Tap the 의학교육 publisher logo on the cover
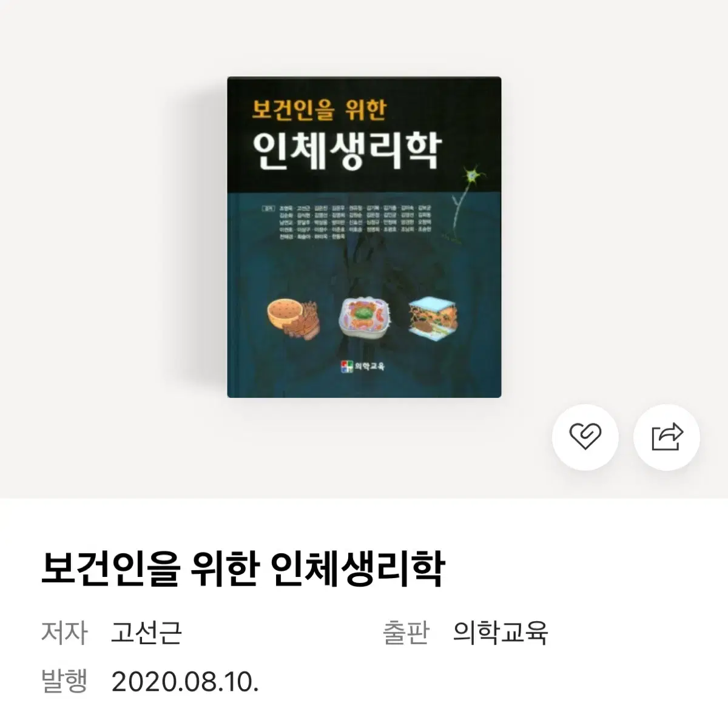Image resolution: width=728 pixels, height=714 pixels. click(363, 366)
